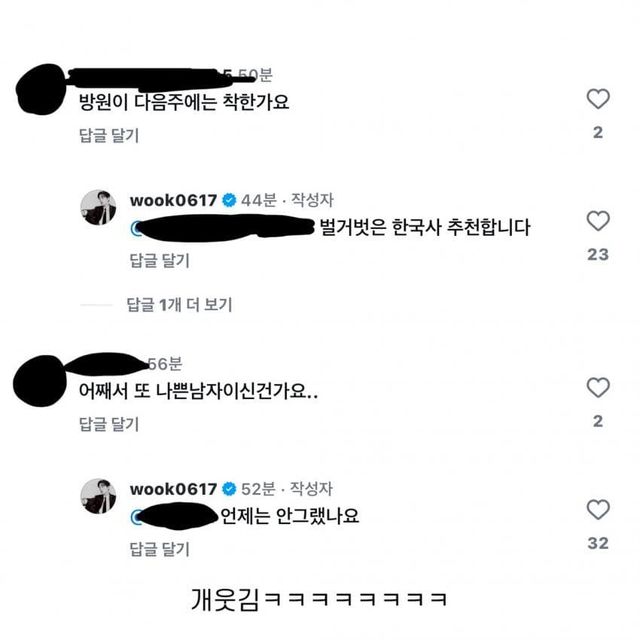Click the blacked-out mention before '언제는 안그랬나요'
This screenshot has height=640, width=640.
coord(175,516)
